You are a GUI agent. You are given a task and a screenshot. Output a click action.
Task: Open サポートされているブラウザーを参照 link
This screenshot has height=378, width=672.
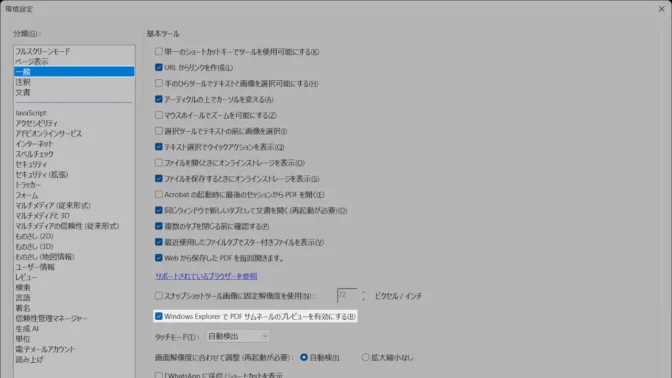point(206,276)
